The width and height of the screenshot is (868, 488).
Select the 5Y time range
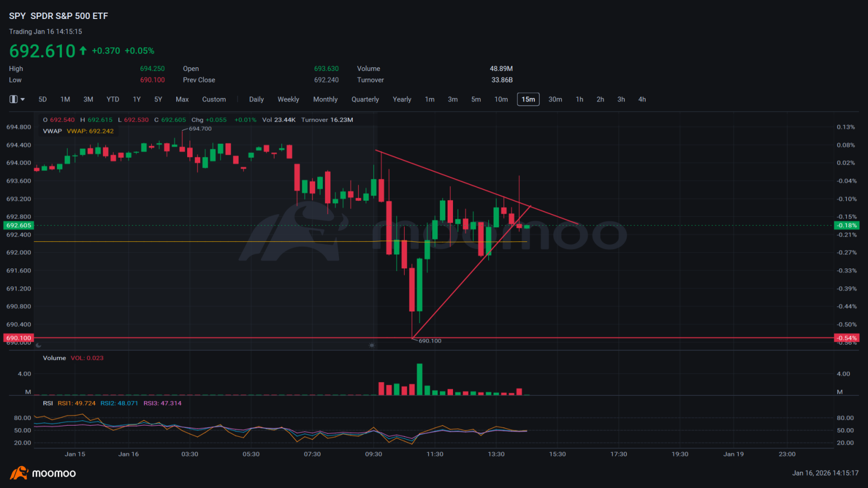coord(158,99)
